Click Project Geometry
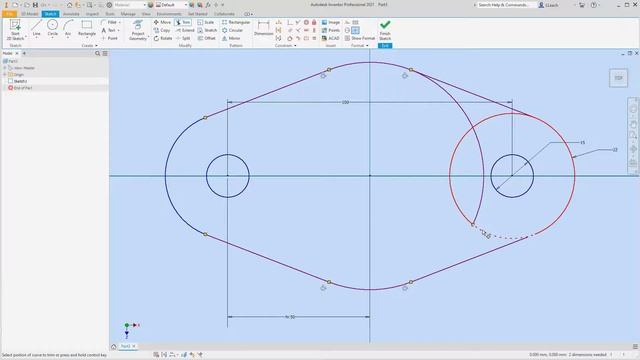640x360 pixels. coord(138,30)
